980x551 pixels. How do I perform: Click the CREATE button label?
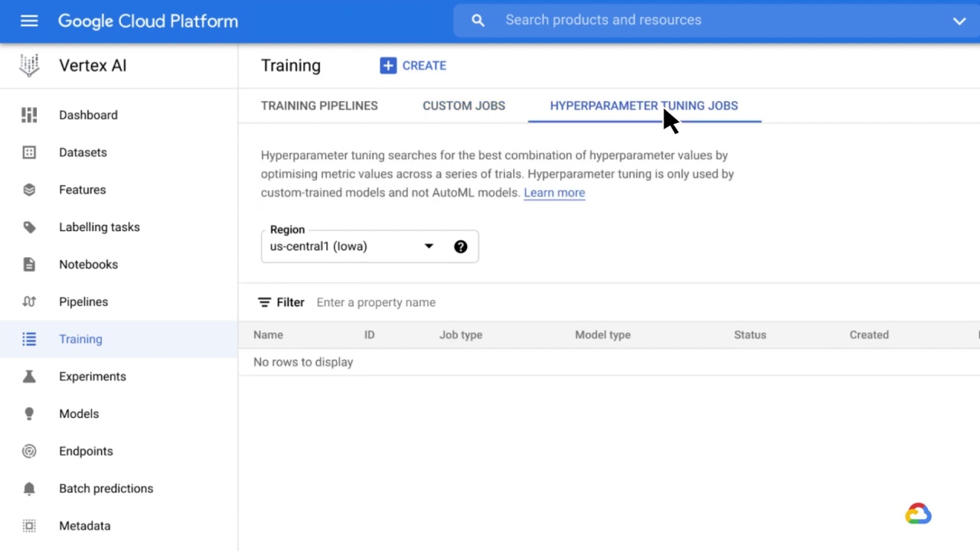424,66
